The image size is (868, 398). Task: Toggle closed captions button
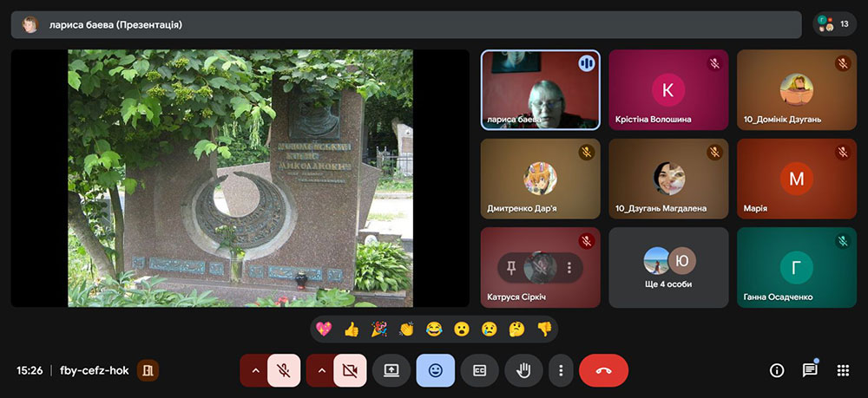coord(479,370)
